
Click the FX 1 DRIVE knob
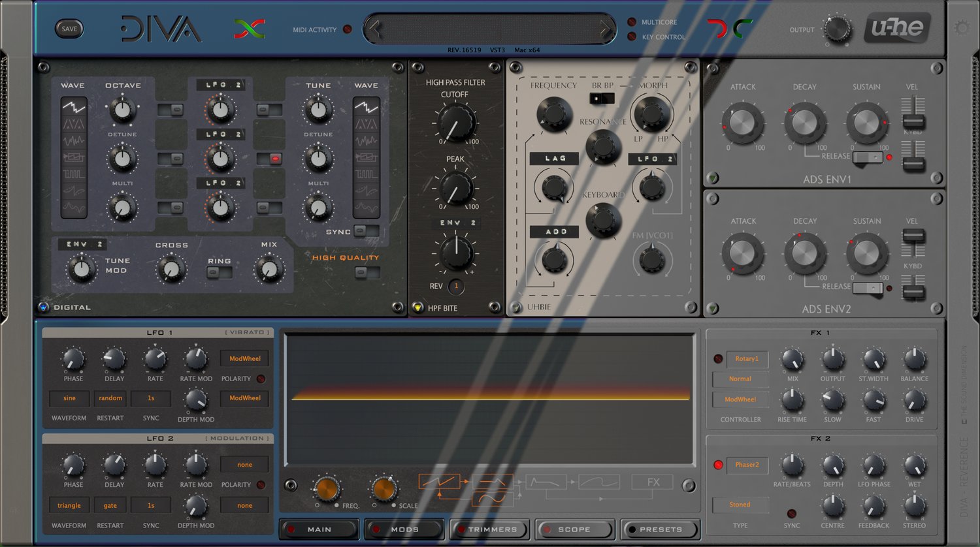coord(914,399)
